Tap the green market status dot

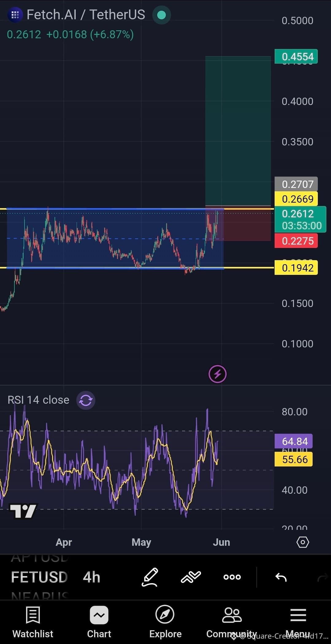pos(162,15)
